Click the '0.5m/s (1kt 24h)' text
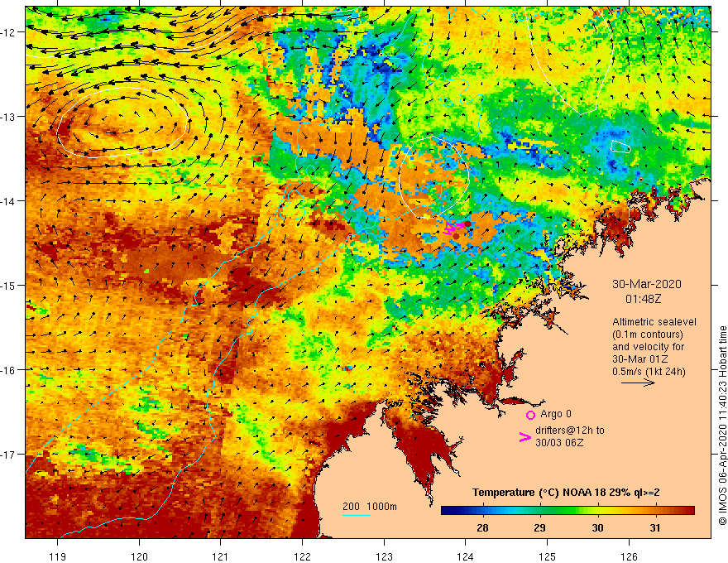The image size is (728, 563). tap(649, 372)
